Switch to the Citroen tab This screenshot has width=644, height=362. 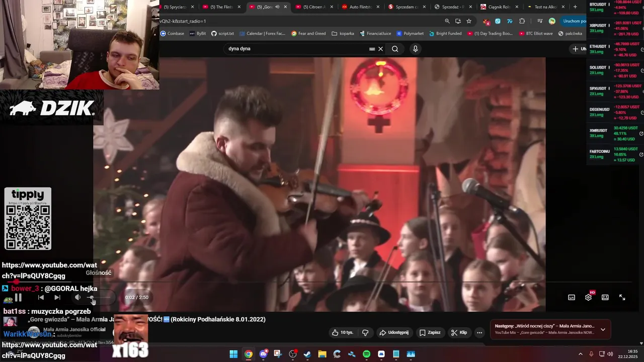click(x=314, y=7)
